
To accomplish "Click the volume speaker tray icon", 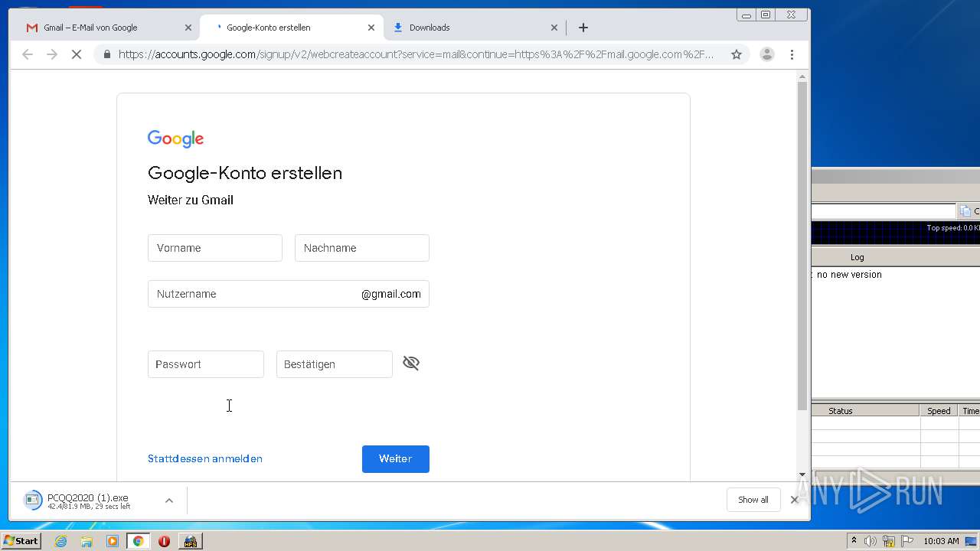I will pos(871,541).
